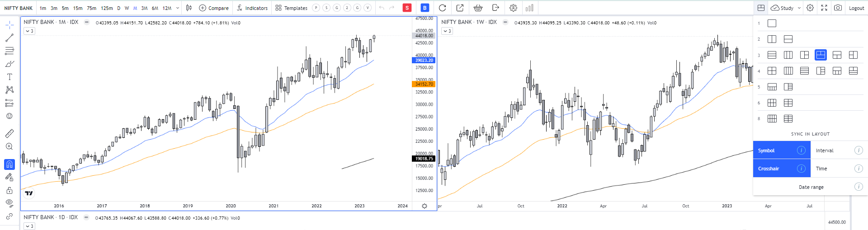Click the refresh chart icon
The image size is (868, 230).
click(x=443, y=8)
